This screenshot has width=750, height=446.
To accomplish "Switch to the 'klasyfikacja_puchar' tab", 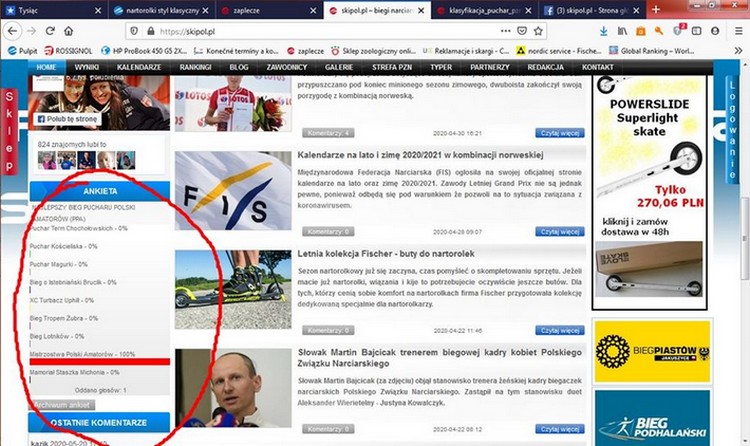I will point(484,11).
